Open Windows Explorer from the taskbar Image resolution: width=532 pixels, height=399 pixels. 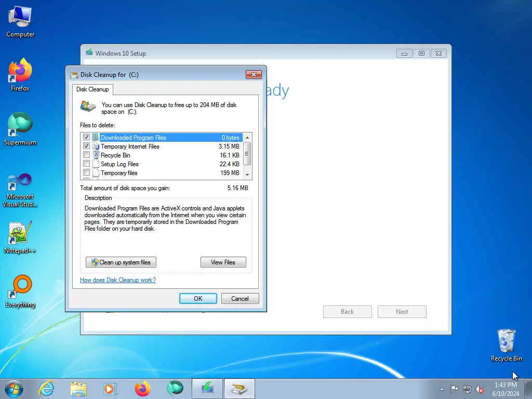click(x=79, y=389)
